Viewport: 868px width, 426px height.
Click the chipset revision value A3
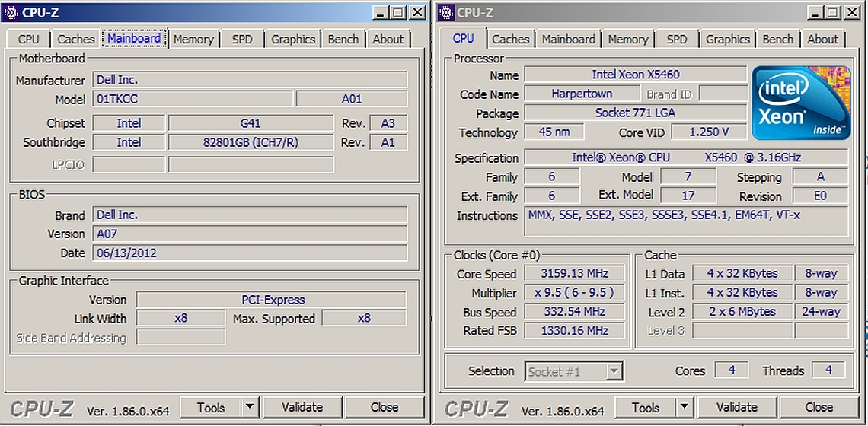tap(388, 122)
